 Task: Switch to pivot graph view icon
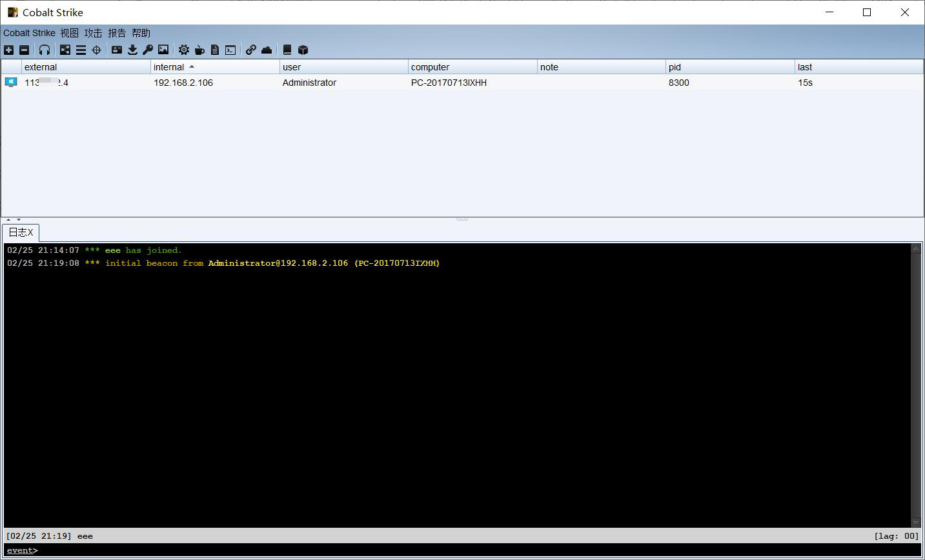pyautogui.click(x=65, y=50)
